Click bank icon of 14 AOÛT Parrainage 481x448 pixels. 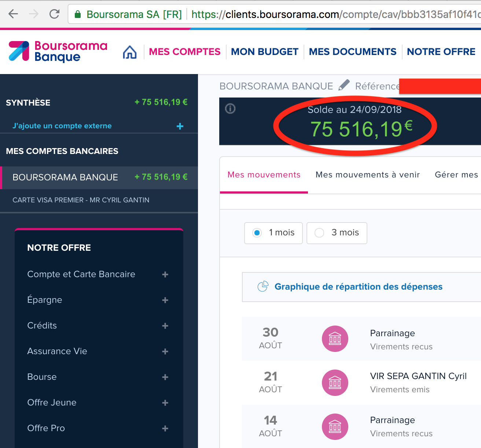335,427
